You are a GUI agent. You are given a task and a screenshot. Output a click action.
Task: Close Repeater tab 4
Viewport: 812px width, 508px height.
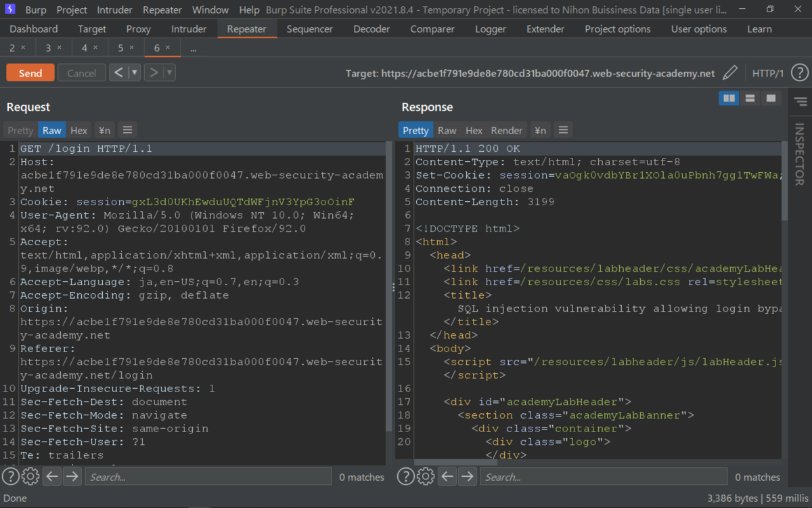(x=95, y=48)
